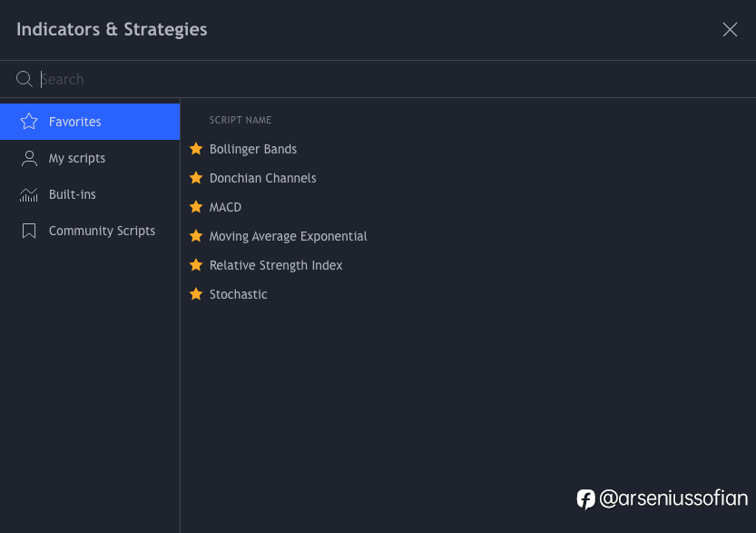Unfavorite Bollinger Bands via its star
The height and width of the screenshot is (533, 756).
[196, 149]
